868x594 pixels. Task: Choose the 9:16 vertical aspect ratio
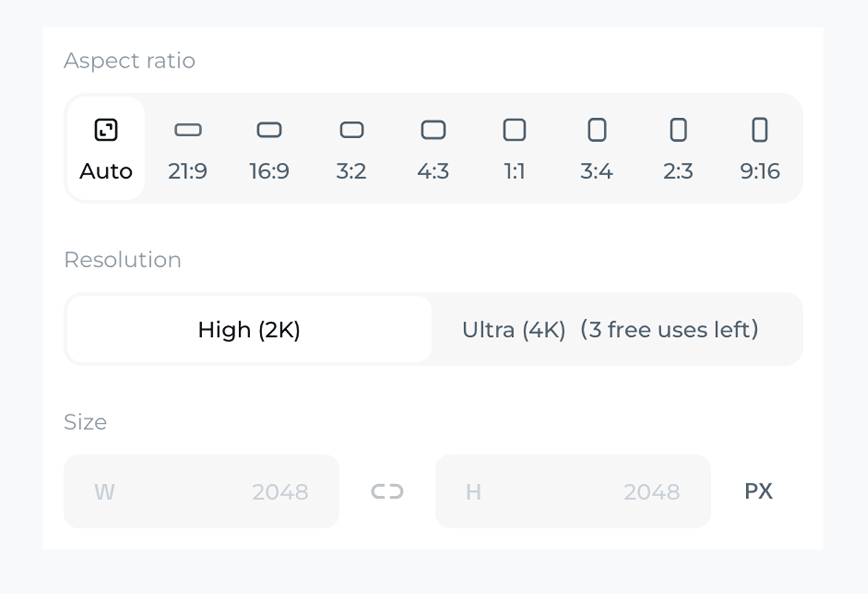(x=759, y=148)
